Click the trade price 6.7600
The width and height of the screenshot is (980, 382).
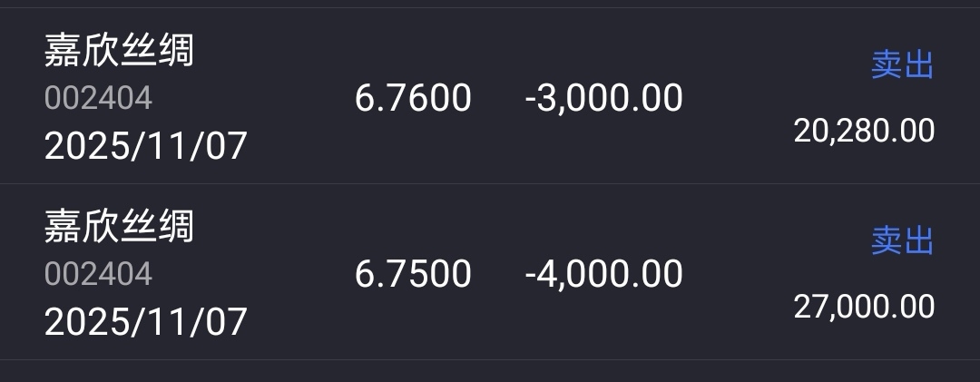point(413,98)
